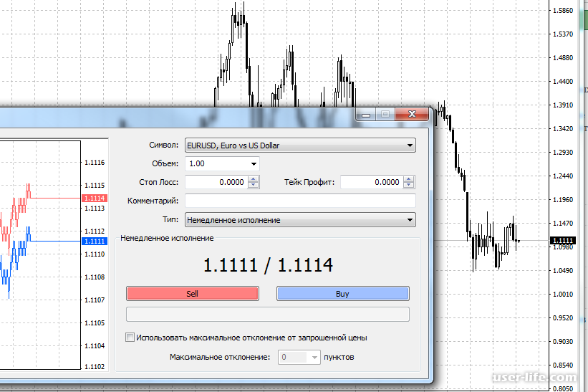Decrease Тейк Профит with the down arrow

409,186
